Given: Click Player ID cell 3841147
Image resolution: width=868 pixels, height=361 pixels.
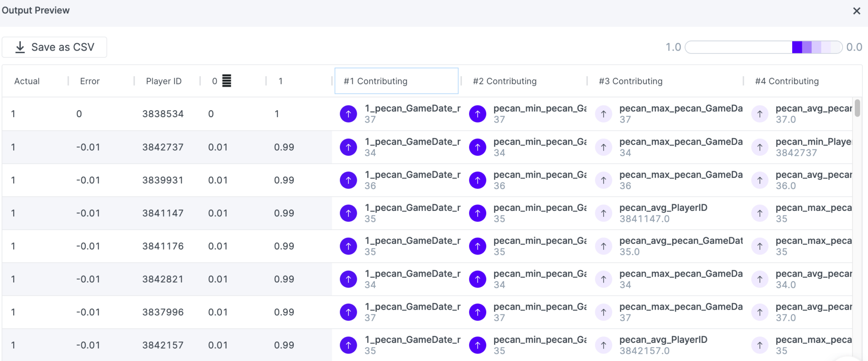Looking at the screenshot, I should (163, 213).
